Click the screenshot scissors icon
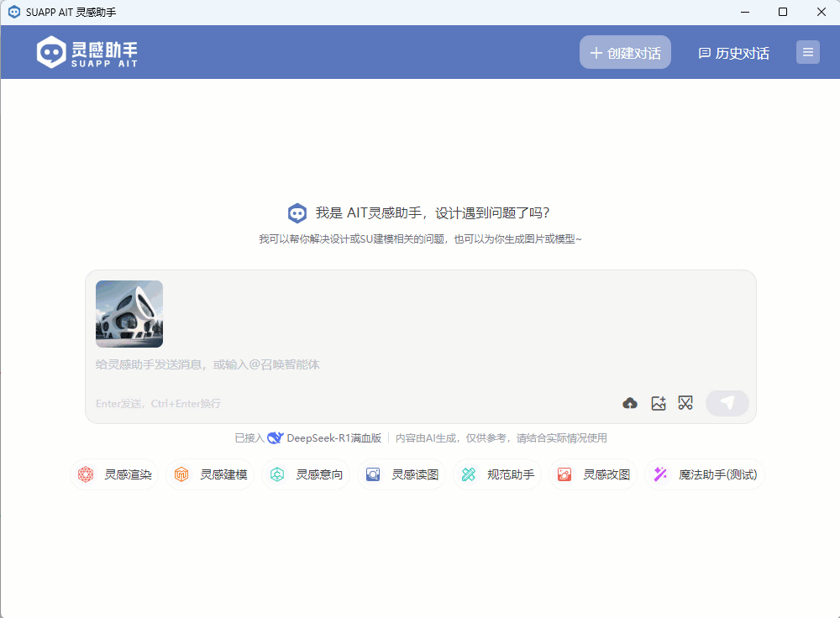840x618 pixels. click(x=686, y=404)
